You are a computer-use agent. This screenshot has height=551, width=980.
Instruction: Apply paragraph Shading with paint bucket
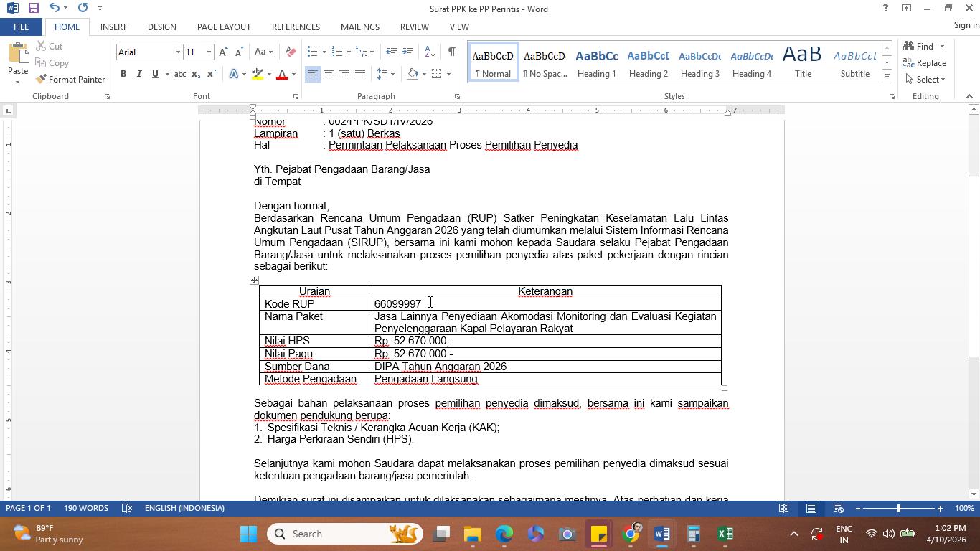tap(413, 74)
